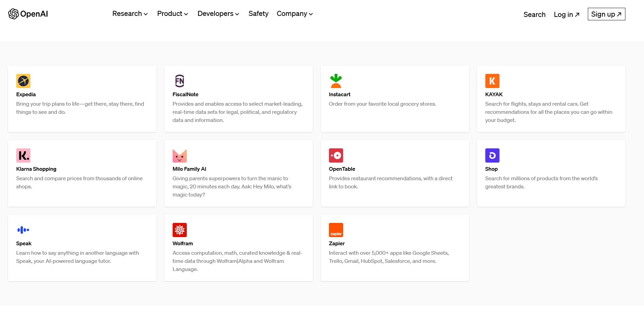The image size is (644, 314).
Task: Click Wolfram's computation and math description
Action: [237, 261]
